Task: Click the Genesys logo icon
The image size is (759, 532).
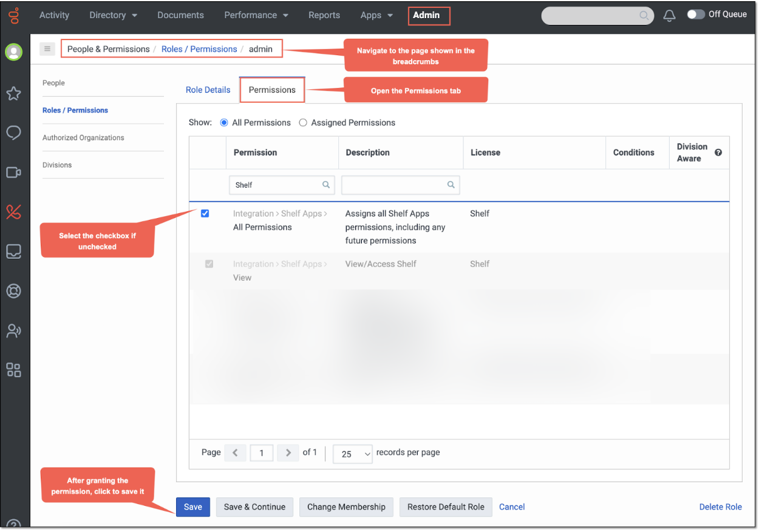Action: [13, 15]
